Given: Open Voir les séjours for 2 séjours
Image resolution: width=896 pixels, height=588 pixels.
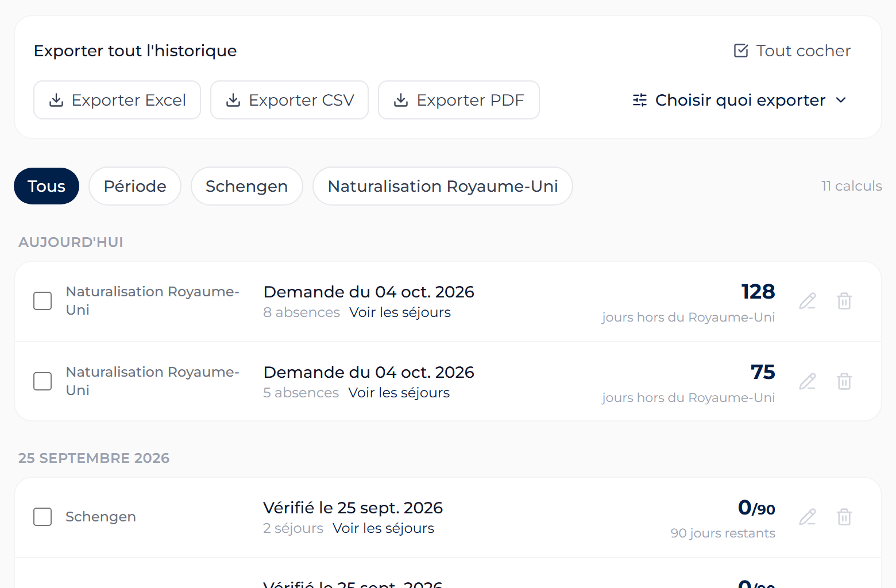Looking at the screenshot, I should tap(383, 528).
